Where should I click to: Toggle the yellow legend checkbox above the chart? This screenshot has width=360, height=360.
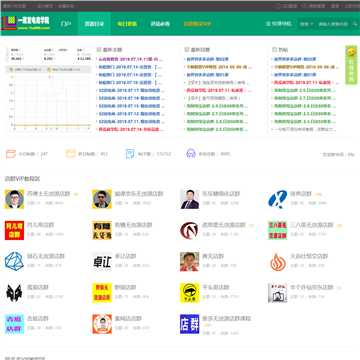(x=49, y=70)
